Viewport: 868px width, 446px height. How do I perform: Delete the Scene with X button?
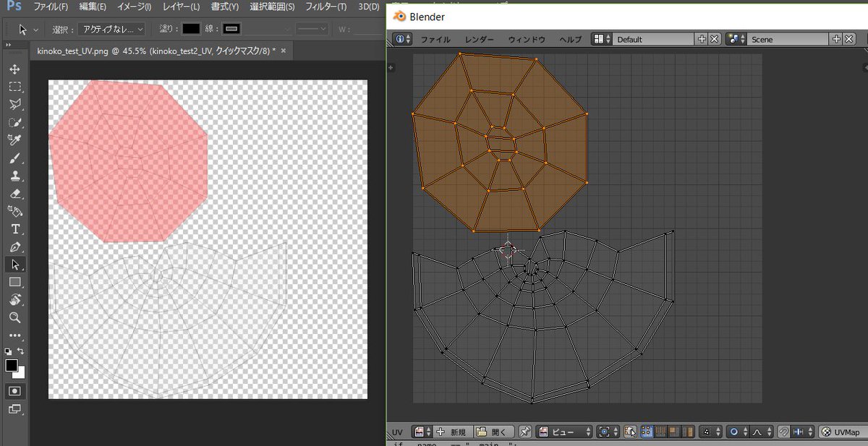coord(848,39)
